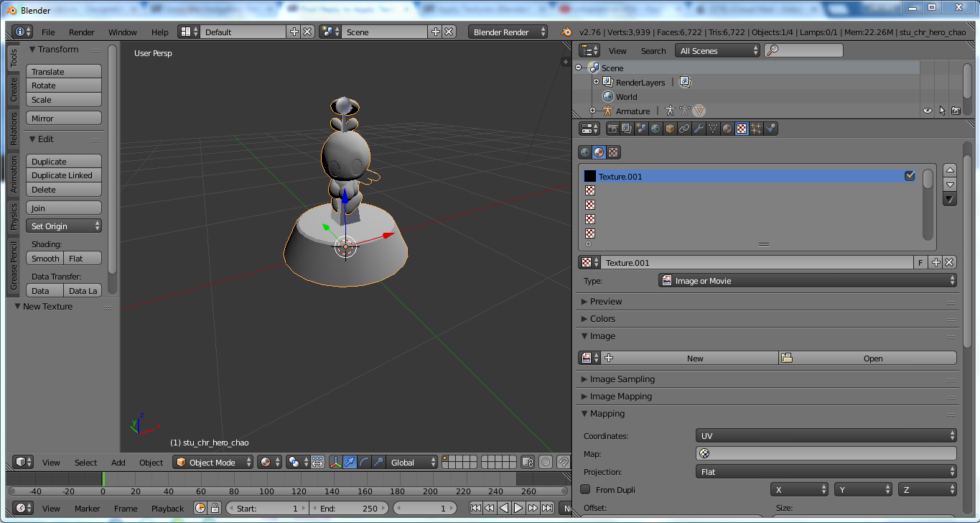Add new texture datablock plus icon
Screen dimensions: 980x523
pos(935,262)
